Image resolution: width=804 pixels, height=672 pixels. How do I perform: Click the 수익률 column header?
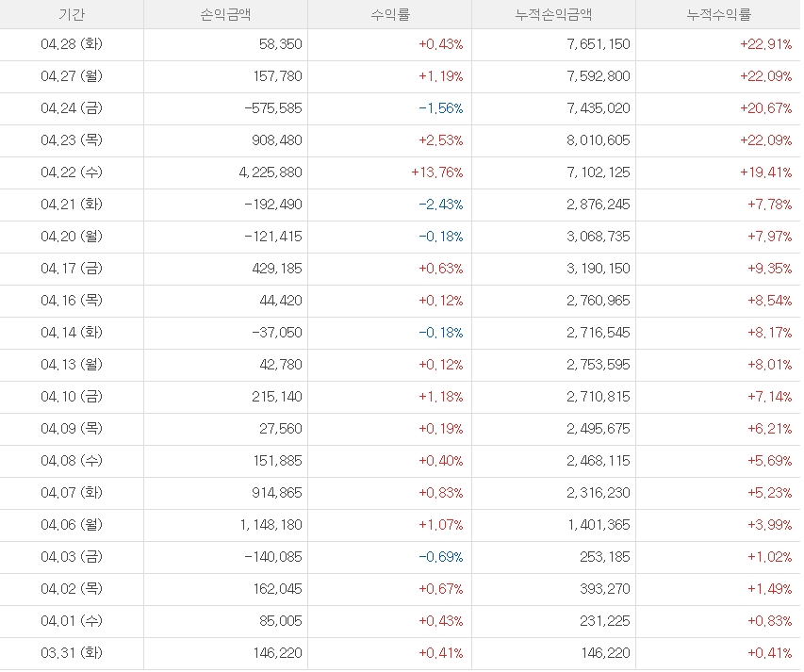tap(390, 14)
